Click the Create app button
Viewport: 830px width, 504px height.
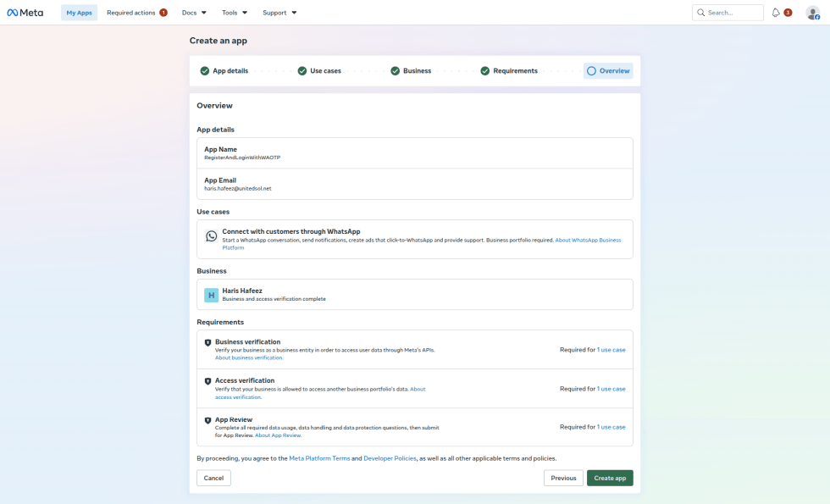click(610, 478)
